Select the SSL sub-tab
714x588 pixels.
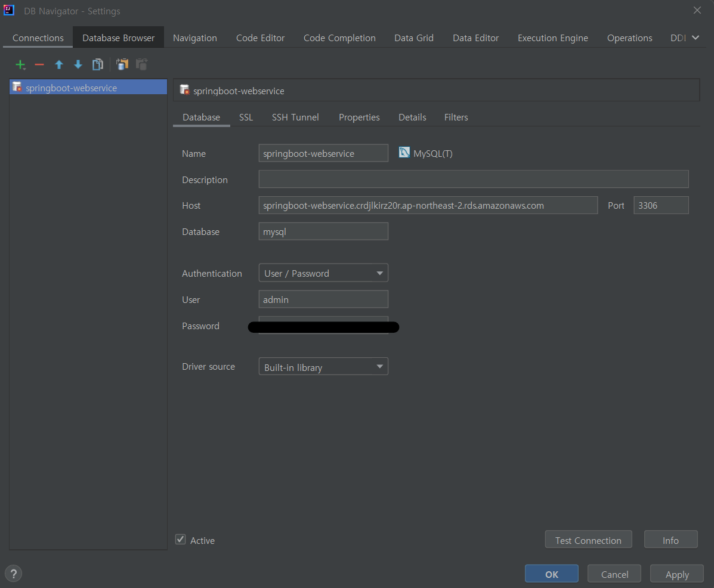pyautogui.click(x=246, y=117)
